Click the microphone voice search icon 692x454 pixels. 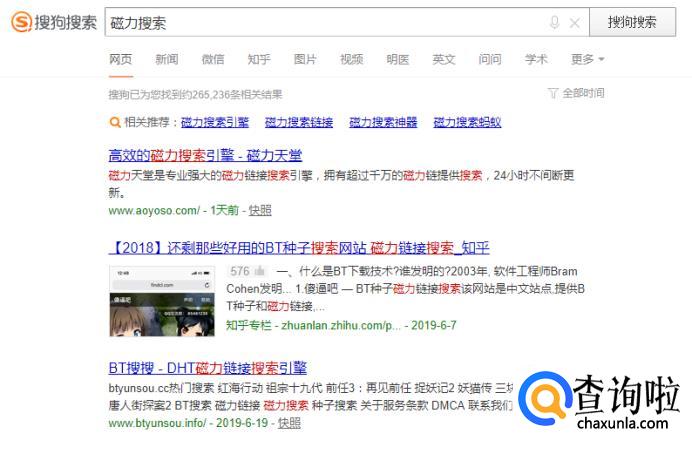point(554,23)
